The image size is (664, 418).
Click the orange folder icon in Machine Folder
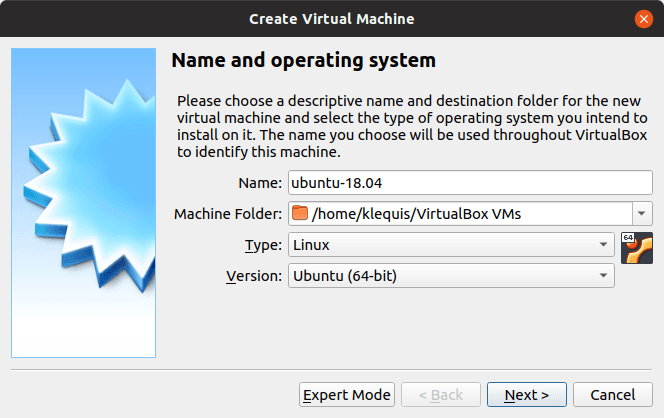[300, 213]
